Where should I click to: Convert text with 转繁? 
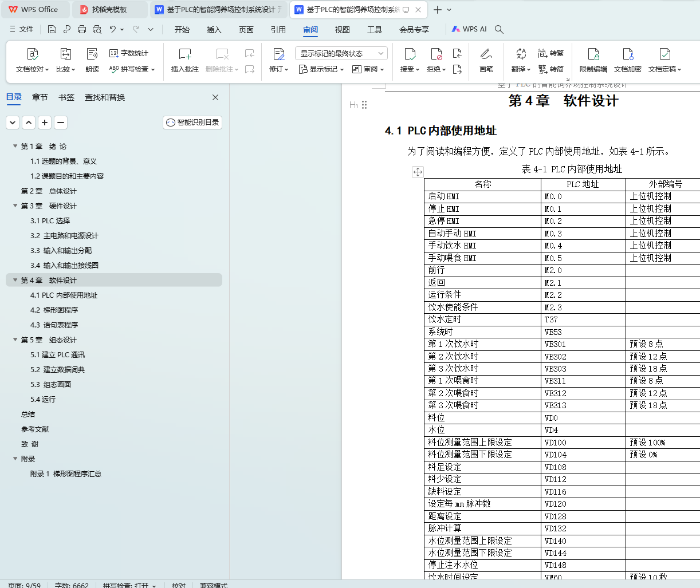pos(551,53)
